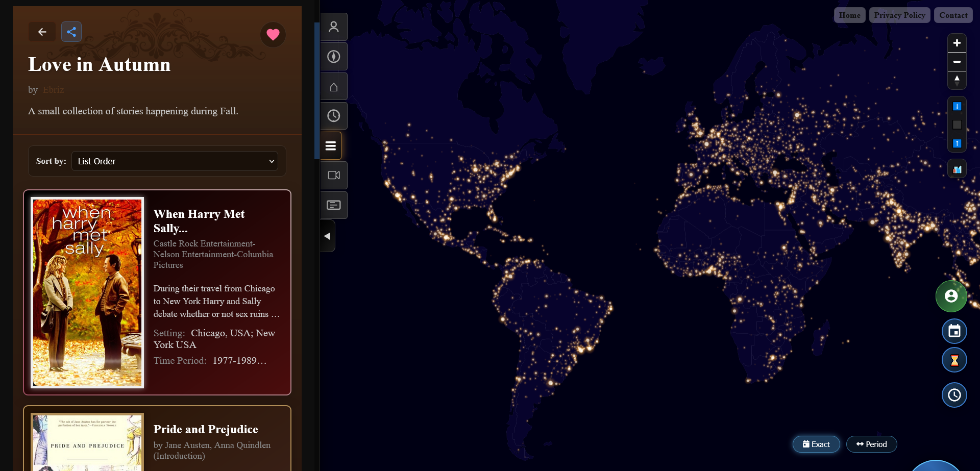Image resolution: width=980 pixels, height=471 pixels.
Task: Open the compass explore sidebar icon
Action: [x=334, y=57]
